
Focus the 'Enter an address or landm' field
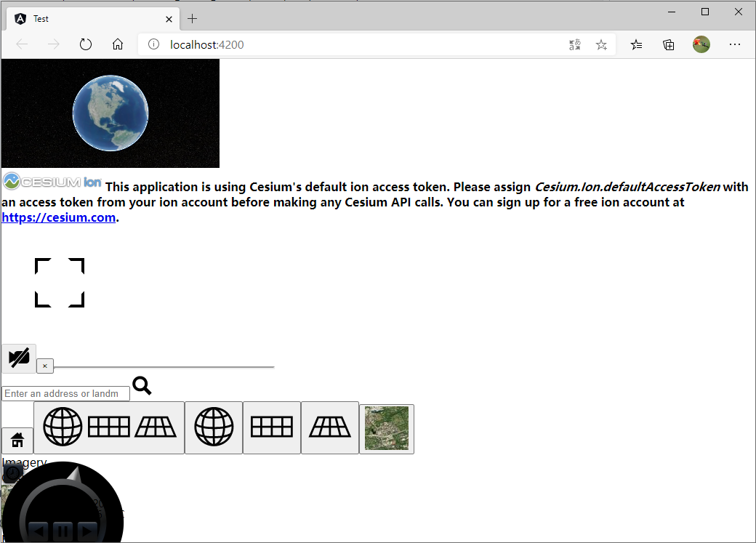(x=65, y=393)
